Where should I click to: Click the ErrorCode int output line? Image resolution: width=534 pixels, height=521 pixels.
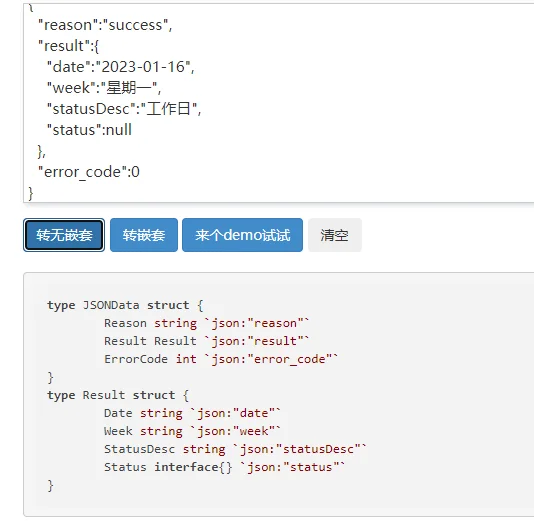[x=221, y=359]
